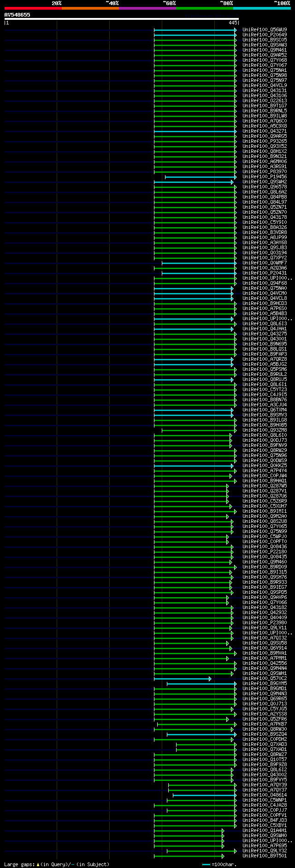The image size is (295, 868).
Task: Select label UniRef100_Q287W5
Action: [x=265, y=486]
